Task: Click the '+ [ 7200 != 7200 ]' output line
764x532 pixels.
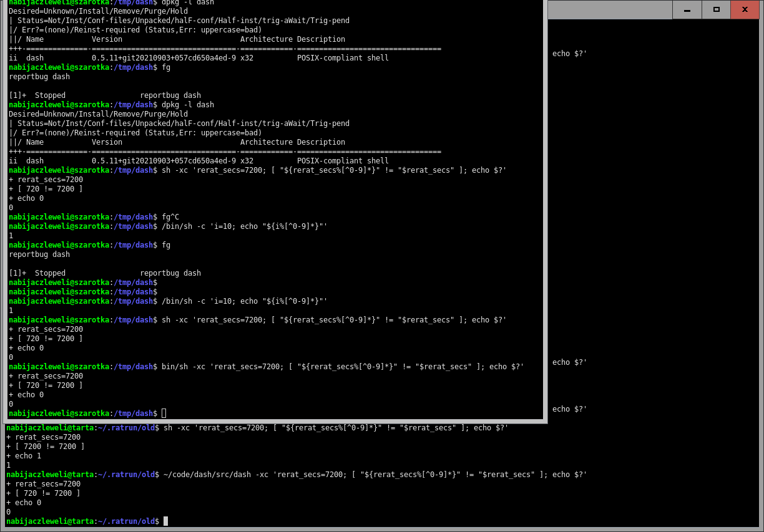Action: point(45,447)
